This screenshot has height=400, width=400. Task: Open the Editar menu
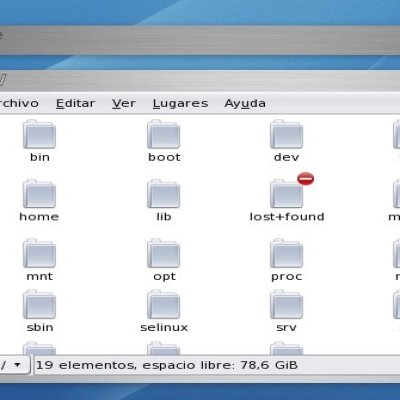[x=75, y=103]
